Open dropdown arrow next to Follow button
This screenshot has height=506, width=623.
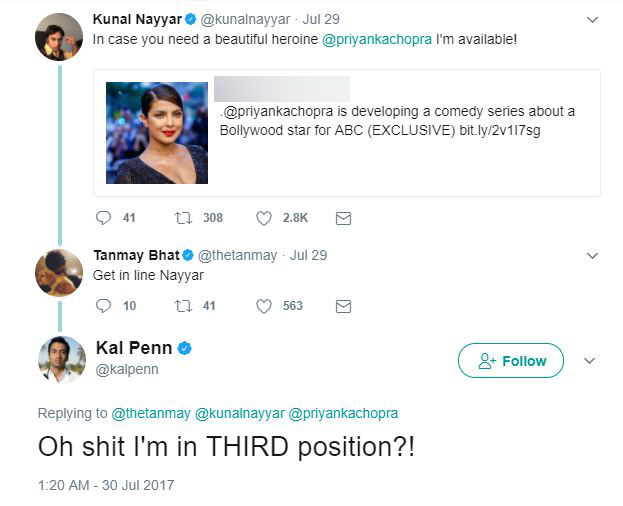click(589, 361)
